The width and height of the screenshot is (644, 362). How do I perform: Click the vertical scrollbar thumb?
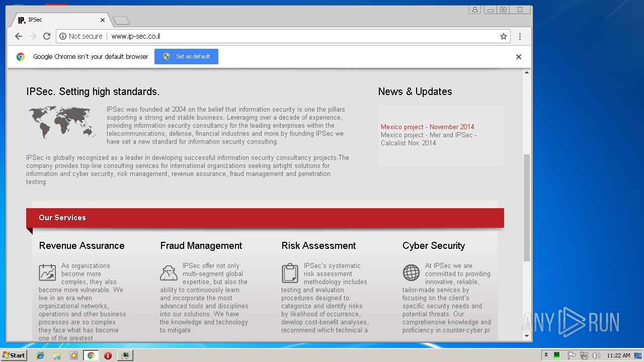(527, 208)
